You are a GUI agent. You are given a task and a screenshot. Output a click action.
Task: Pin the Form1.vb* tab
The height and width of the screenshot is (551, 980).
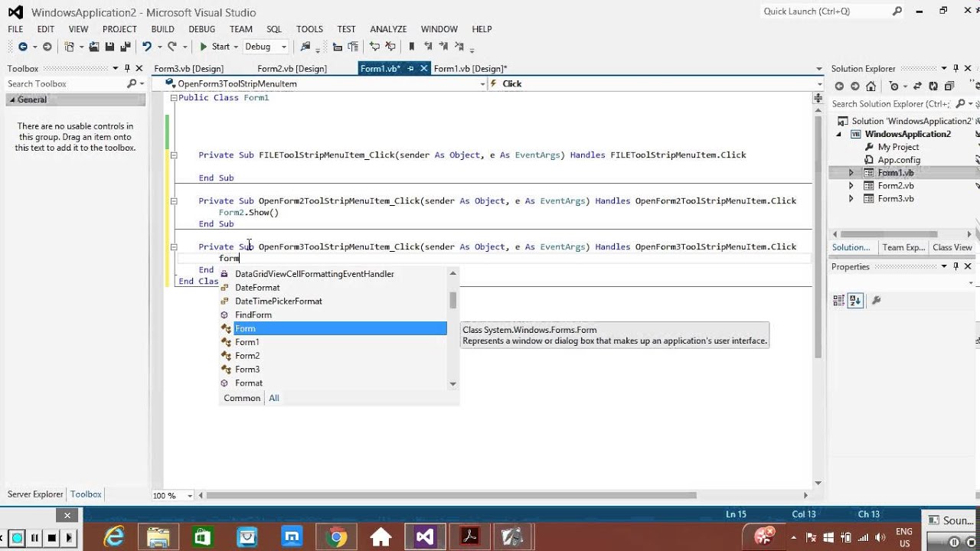tap(410, 68)
